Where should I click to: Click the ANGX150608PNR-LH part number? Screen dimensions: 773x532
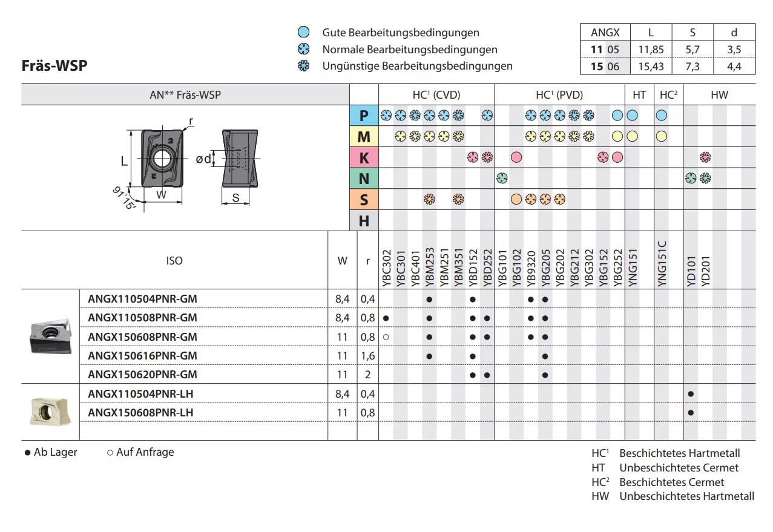coord(140,413)
